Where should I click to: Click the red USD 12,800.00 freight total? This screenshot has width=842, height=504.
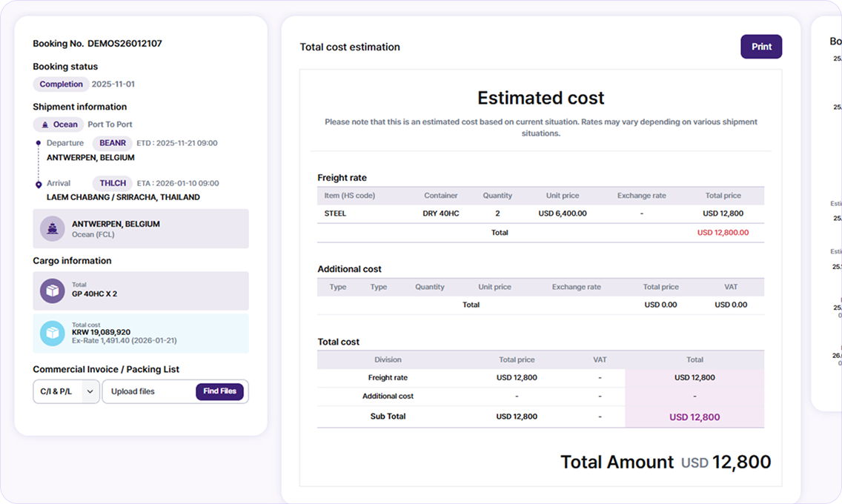point(723,233)
